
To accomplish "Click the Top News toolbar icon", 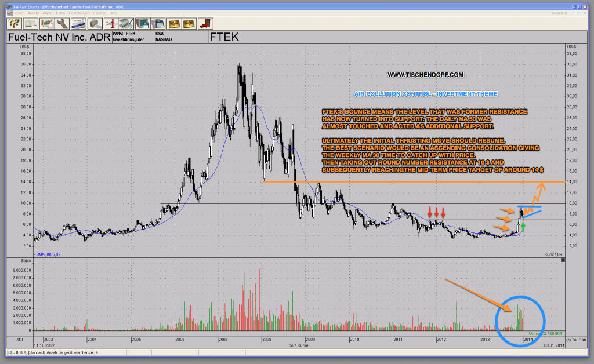I will pos(79,23).
